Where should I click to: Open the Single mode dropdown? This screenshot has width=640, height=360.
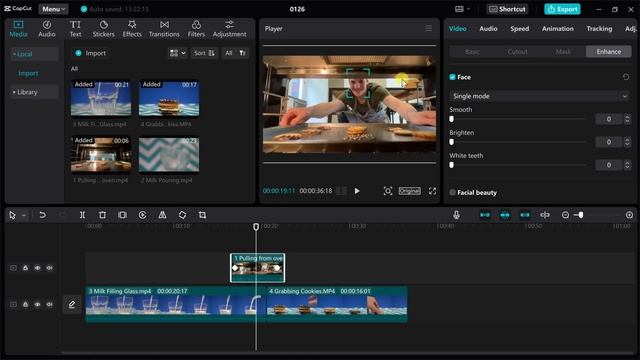point(540,96)
